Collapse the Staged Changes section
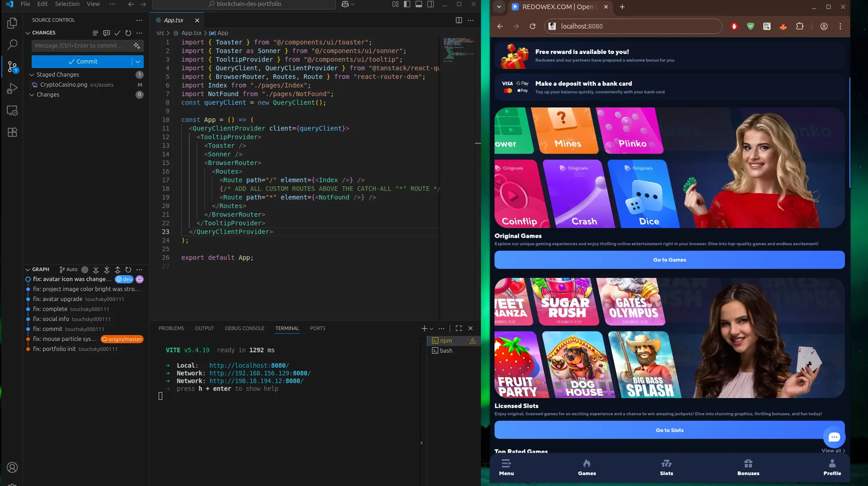This screenshot has height=486, width=868. (x=32, y=75)
